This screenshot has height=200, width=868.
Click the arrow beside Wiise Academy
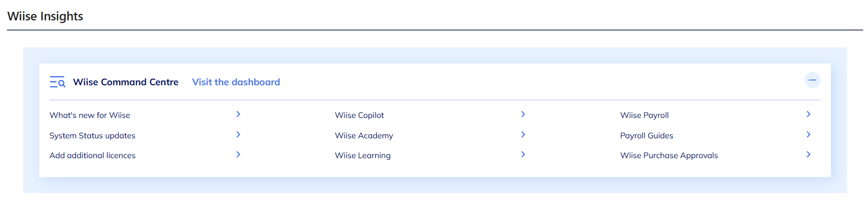[x=523, y=135]
